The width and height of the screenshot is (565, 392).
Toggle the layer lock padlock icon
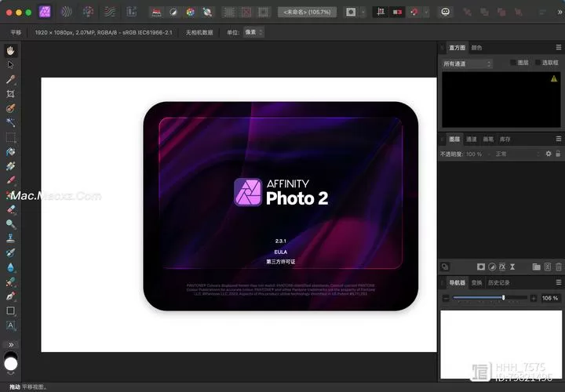point(558,154)
